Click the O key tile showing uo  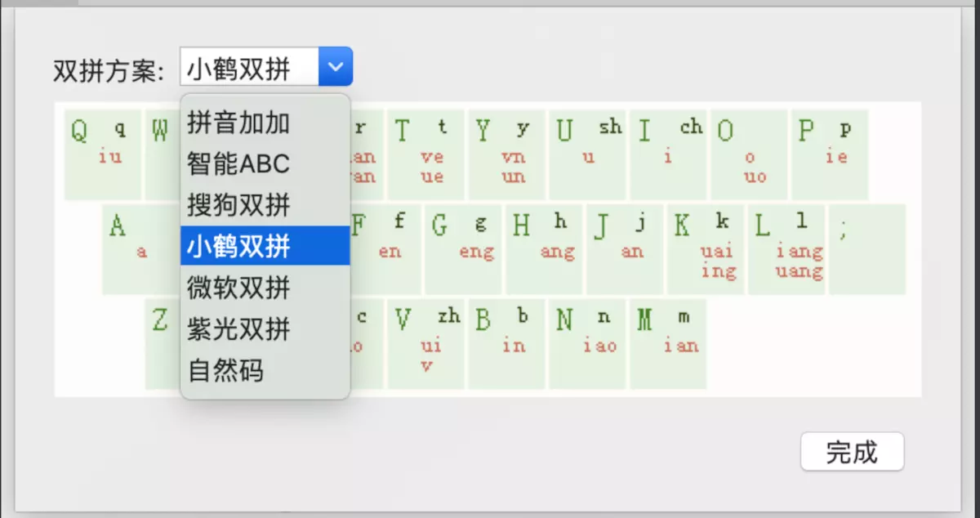pyautogui.click(x=749, y=154)
